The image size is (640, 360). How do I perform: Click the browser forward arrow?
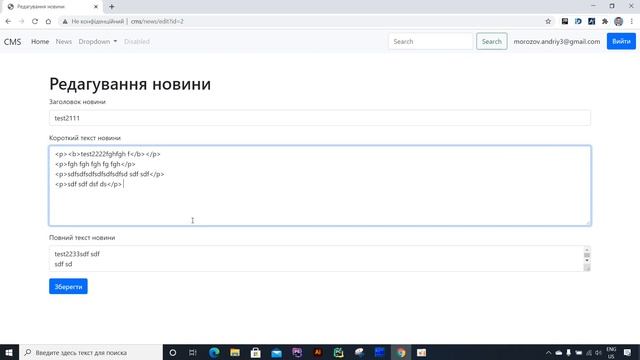(22, 21)
